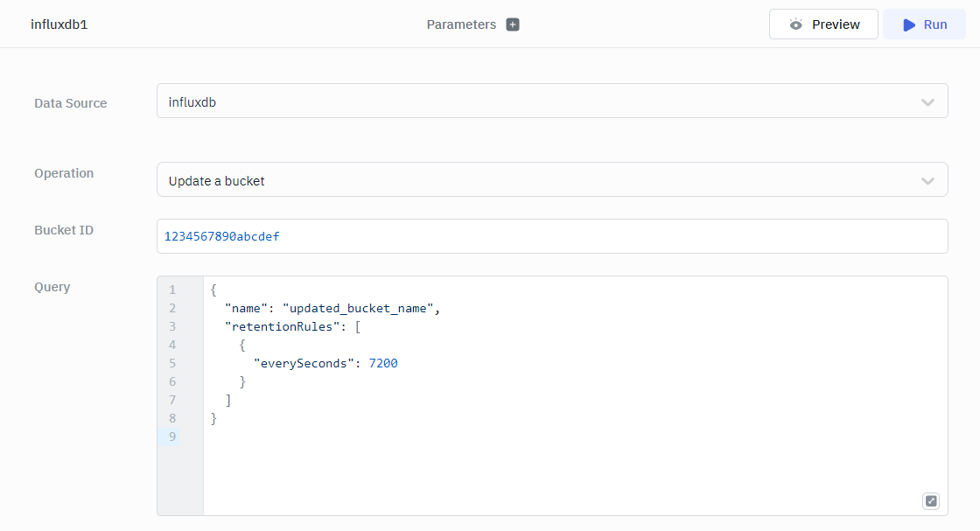
Task: Click the "updated_bucket_name" string in the query
Action: (359, 308)
